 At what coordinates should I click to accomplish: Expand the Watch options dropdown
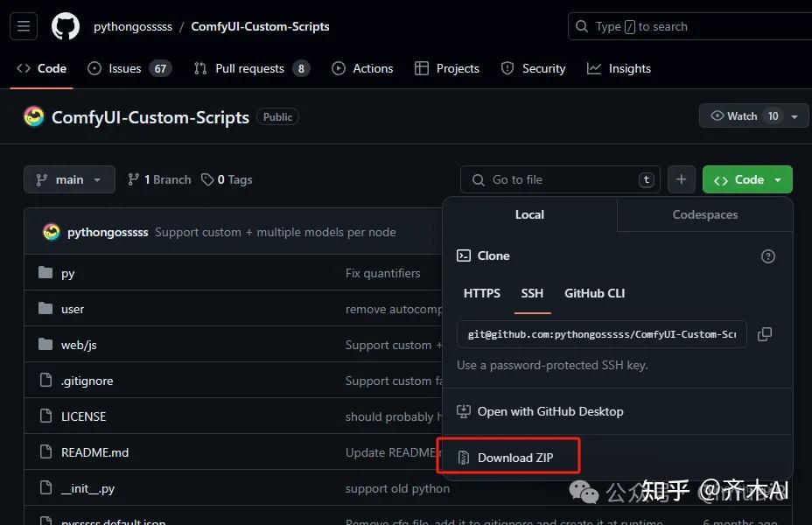[x=794, y=115]
